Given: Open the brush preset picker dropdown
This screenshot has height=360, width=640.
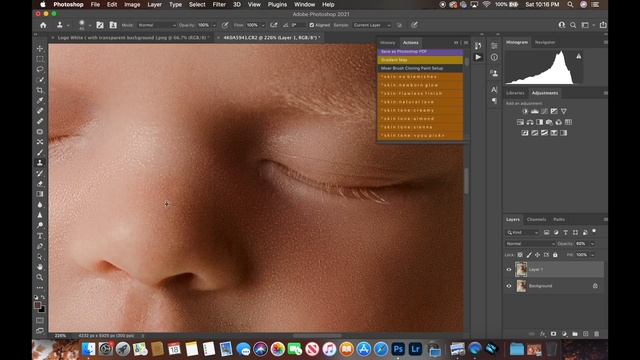Looking at the screenshot, I should (90, 25).
